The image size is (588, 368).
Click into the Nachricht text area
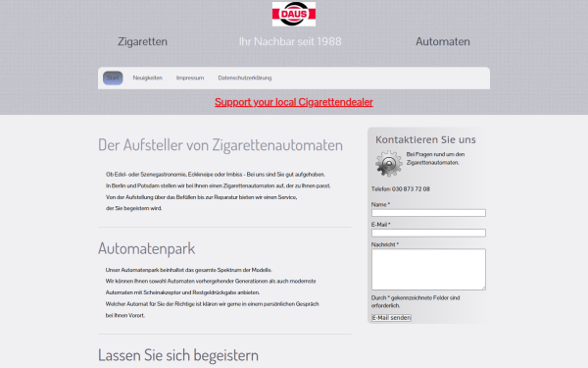pos(428,269)
